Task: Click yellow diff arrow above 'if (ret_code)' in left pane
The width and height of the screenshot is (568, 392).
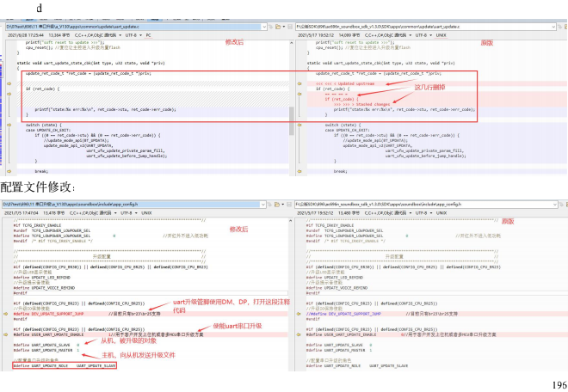Action: coord(9,83)
